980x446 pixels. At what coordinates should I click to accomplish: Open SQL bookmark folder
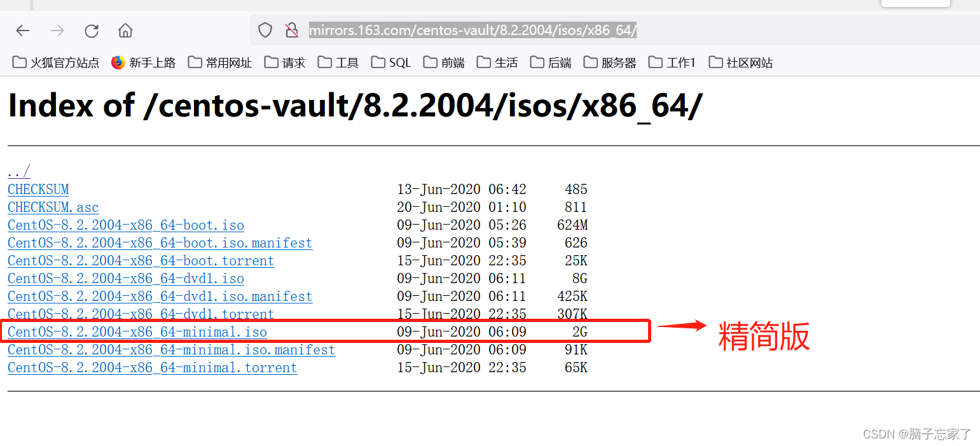click(x=391, y=62)
